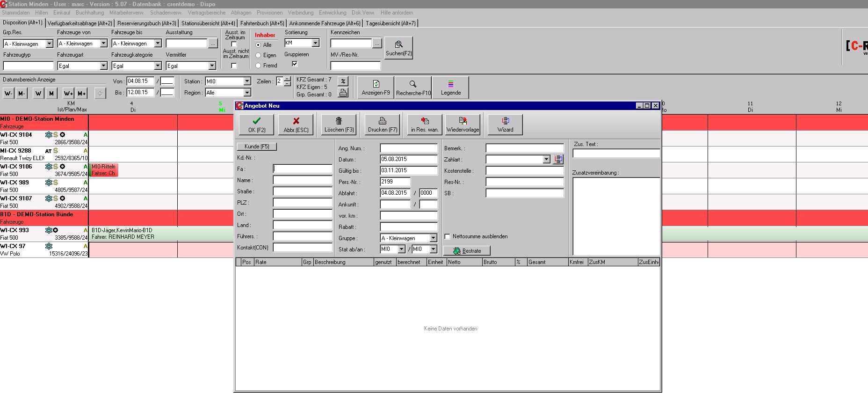Expand the Zahlart dropdown
868x418 pixels.
click(546, 160)
